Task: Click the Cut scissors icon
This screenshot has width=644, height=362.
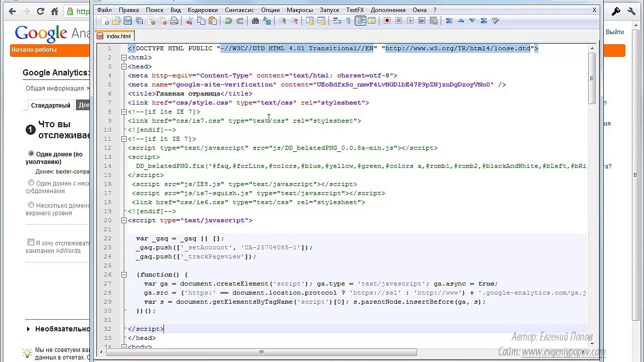Action: 190,21
